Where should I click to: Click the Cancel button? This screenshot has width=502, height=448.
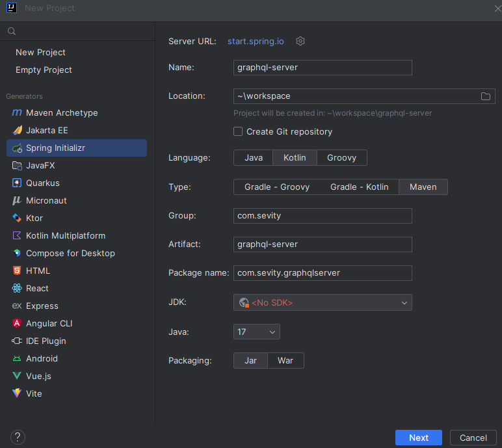473,438
